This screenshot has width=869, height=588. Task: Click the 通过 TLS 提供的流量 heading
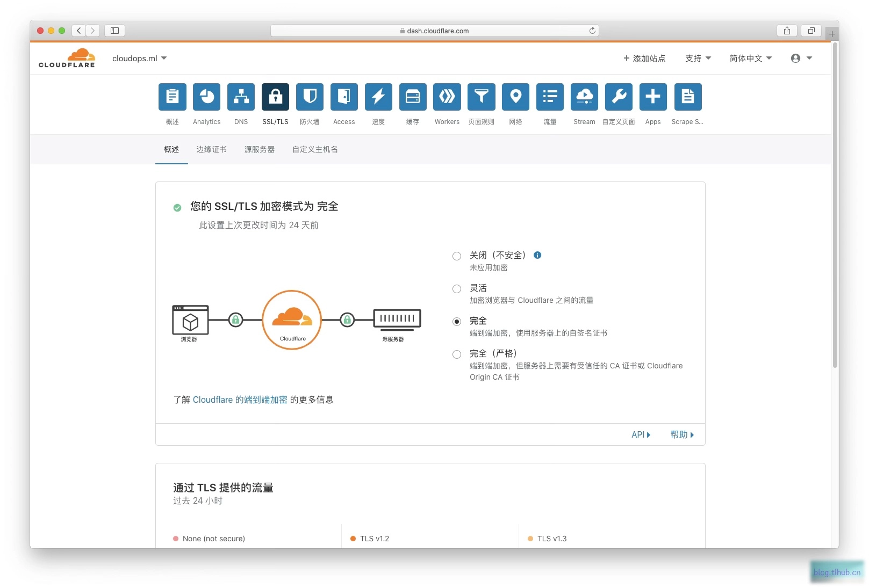click(223, 488)
